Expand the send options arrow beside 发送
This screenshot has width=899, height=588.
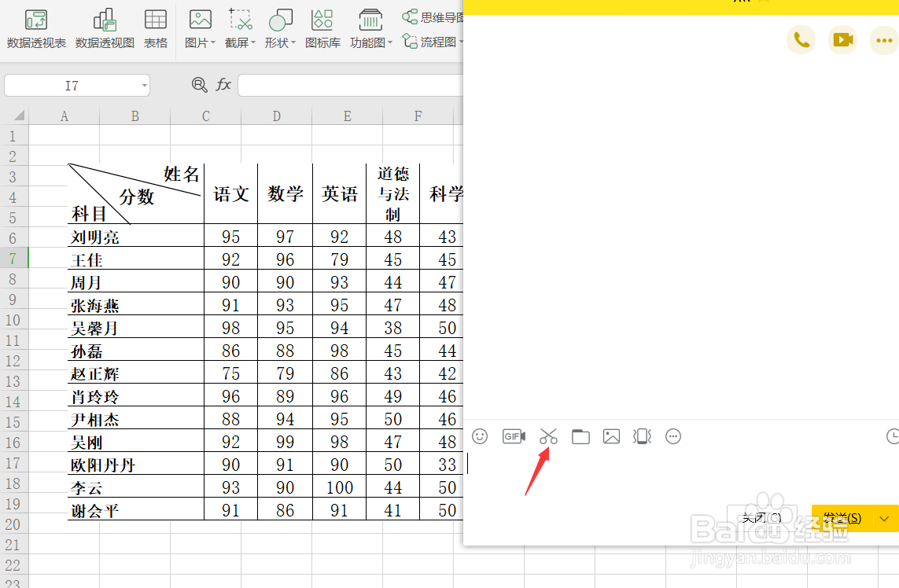(884, 519)
